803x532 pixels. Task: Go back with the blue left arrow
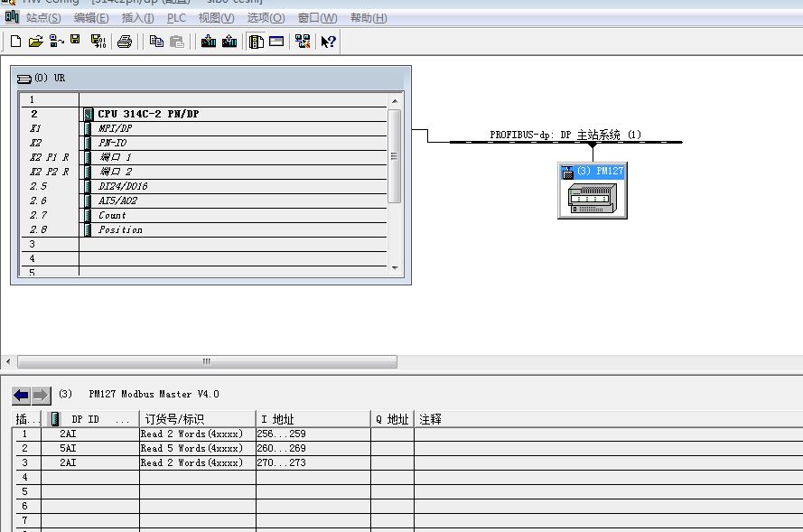click(x=22, y=396)
